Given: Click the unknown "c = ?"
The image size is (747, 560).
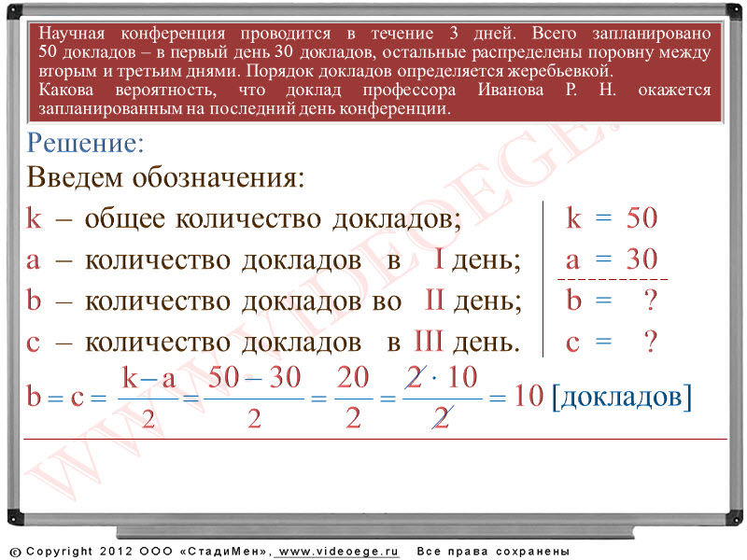Looking at the screenshot, I should pos(613,342).
